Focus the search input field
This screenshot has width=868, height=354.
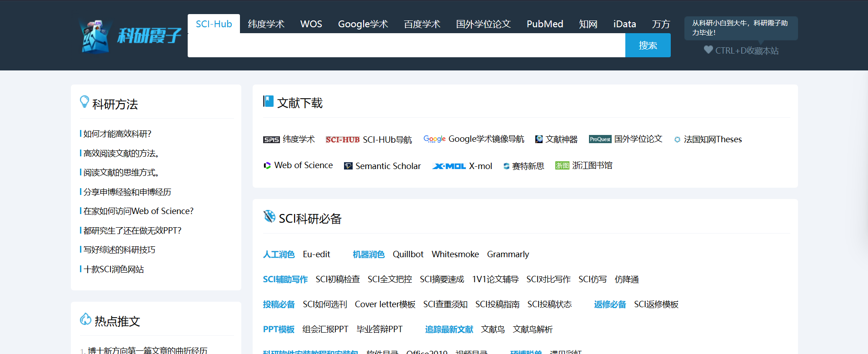(406, 45)
